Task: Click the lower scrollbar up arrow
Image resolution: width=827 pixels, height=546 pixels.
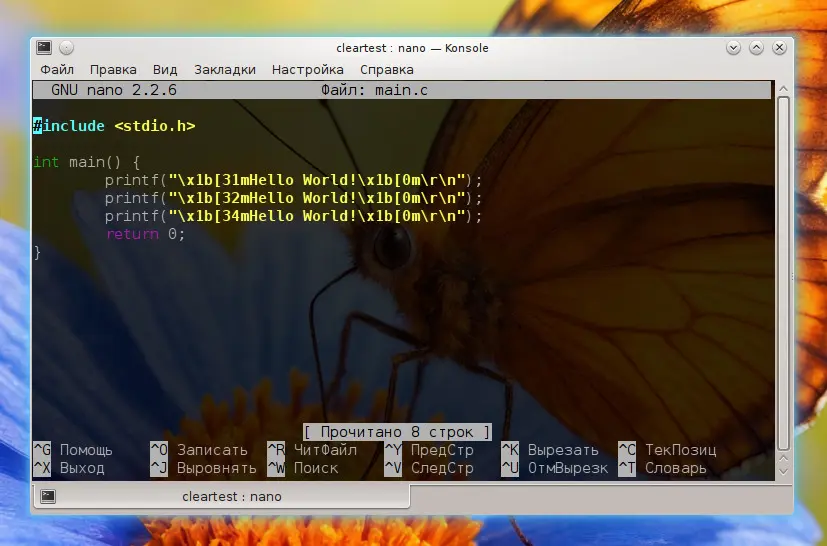Action: 783,459
